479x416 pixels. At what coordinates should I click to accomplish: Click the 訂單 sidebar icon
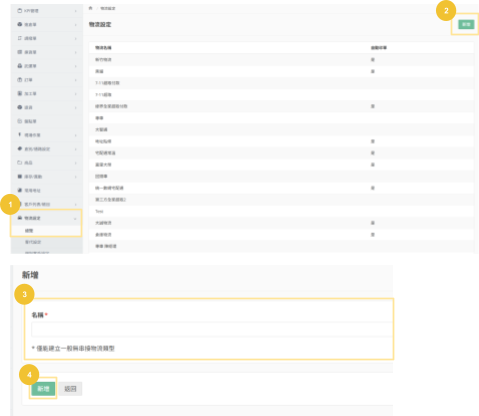pos(19,80)
